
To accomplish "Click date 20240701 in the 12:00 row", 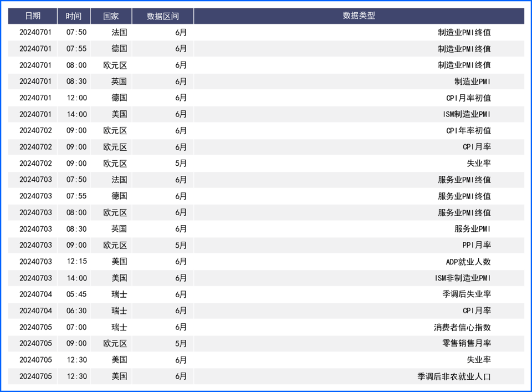I will (x=35, y=98).
